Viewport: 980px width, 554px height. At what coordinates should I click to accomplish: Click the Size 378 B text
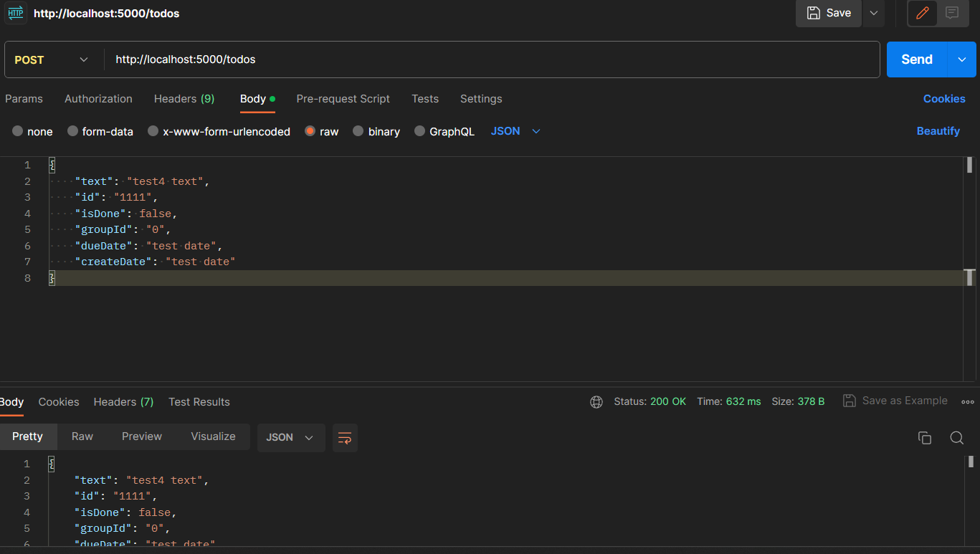(x=798, y=401)
